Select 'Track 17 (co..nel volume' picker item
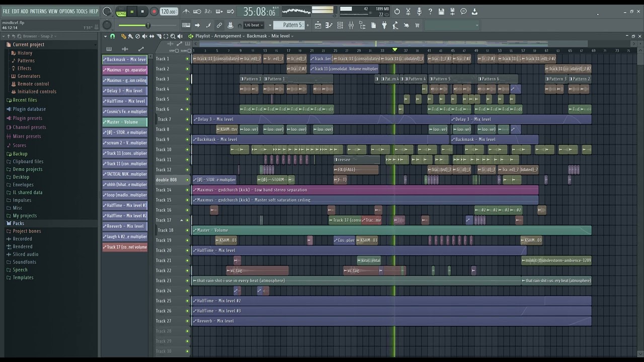Screen dimensions: 644x362 point(125,247)
